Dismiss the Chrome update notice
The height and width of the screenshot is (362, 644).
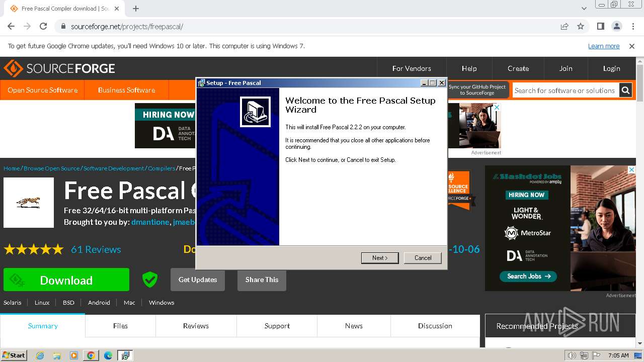pyautogui.click(x=632, y=46)
